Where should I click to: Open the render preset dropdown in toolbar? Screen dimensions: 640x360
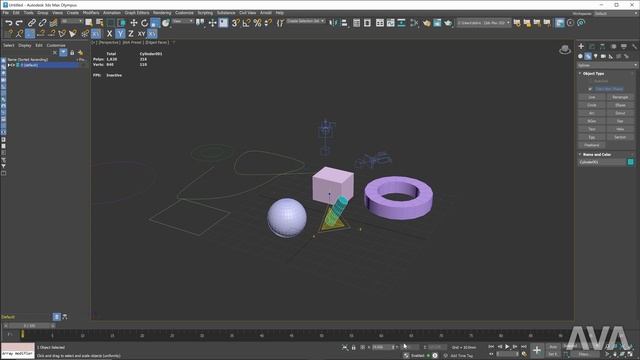pos(484,23)
